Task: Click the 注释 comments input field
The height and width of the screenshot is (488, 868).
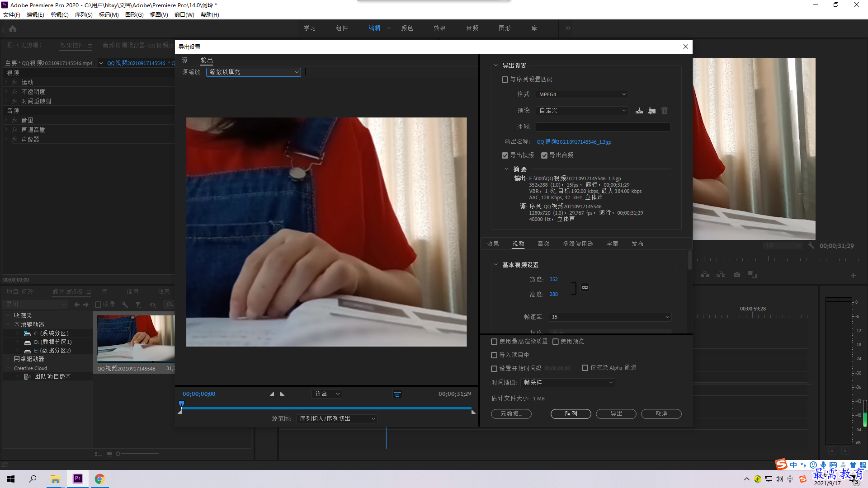Action: 603,127
